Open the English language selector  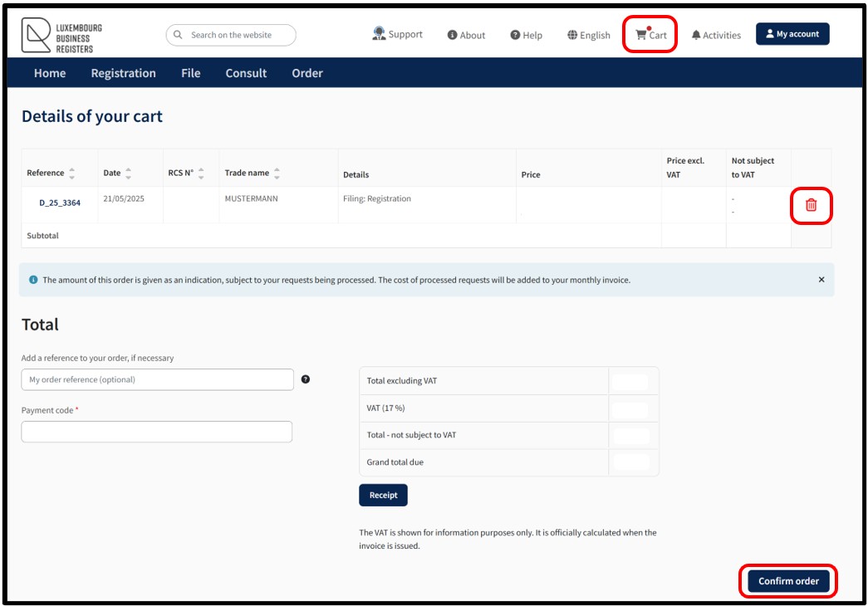[x=588, y=35]
